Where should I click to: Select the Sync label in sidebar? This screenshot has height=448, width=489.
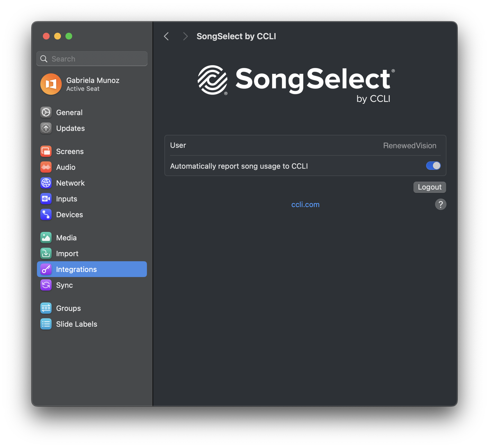point(65,285)
